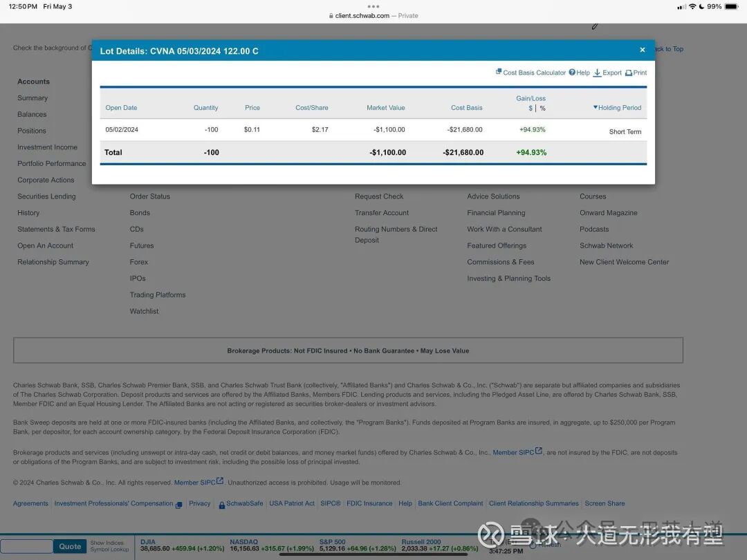The width and height of the screenshot is (747, 560).
Task: Open Positions in Accounts menu
Action: [32, 131]
